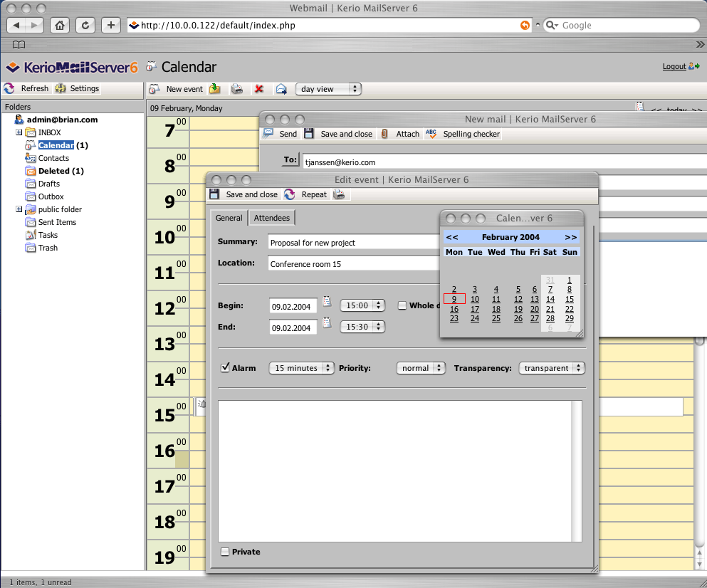This screenshot has height=588, width=707.
Task: Go to previous month in date picker
Action: pos(452,237)
